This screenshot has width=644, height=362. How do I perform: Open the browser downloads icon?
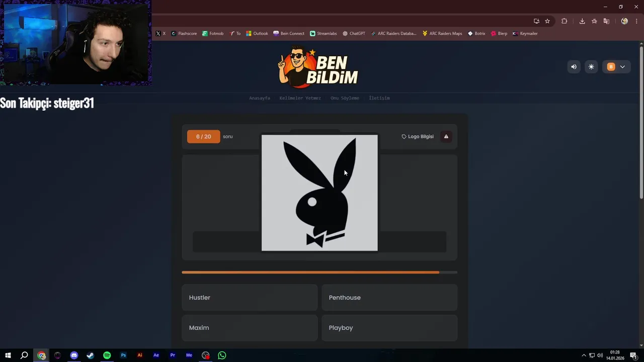[x=582, y=21]
